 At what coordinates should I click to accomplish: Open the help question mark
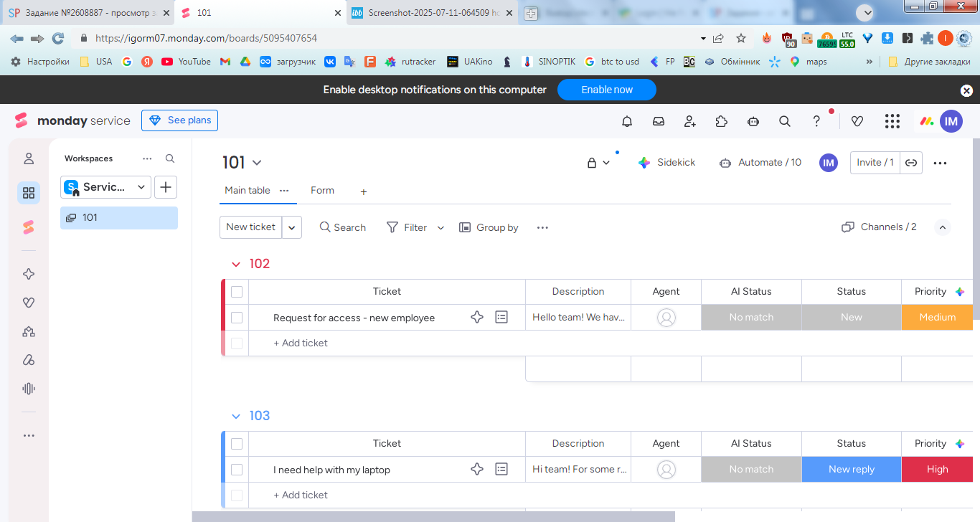coord(816,121)
